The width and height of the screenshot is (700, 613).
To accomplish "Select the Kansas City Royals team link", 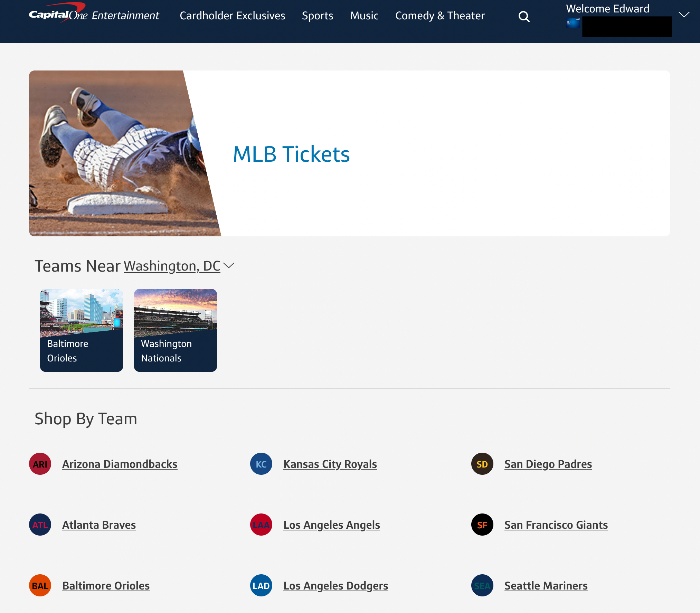I will 330,464.
